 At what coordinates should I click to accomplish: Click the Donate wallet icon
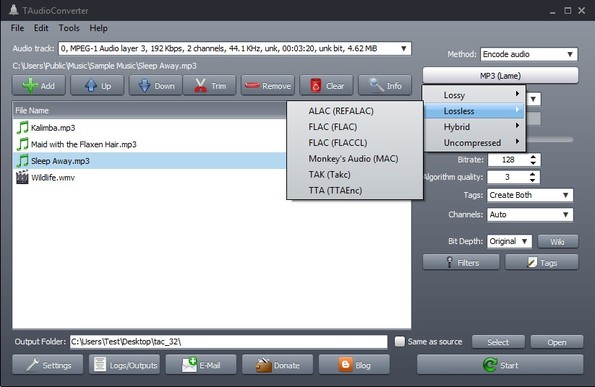[x=264, y=365]
